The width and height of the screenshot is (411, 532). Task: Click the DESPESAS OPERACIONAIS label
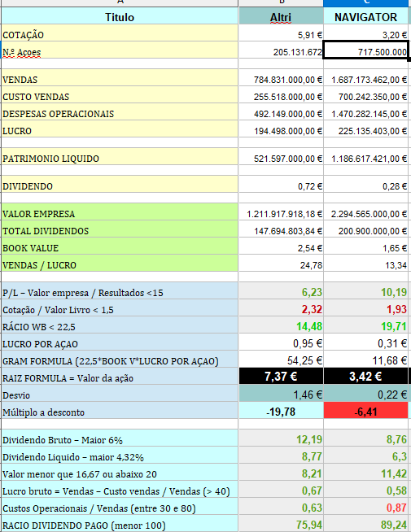pyautogui.click(x=120, y=113)
